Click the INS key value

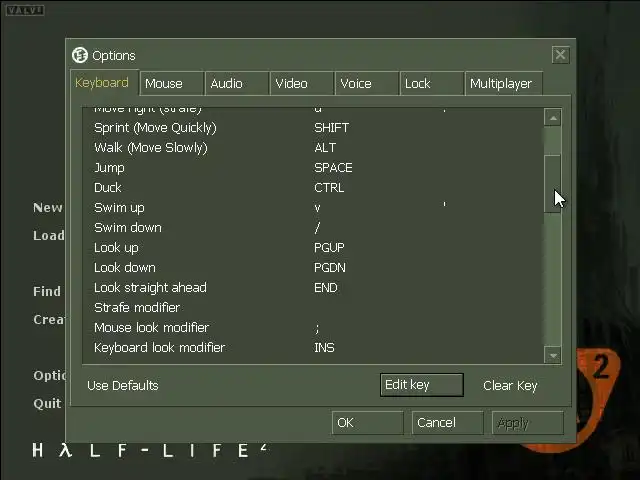point(324,348)
